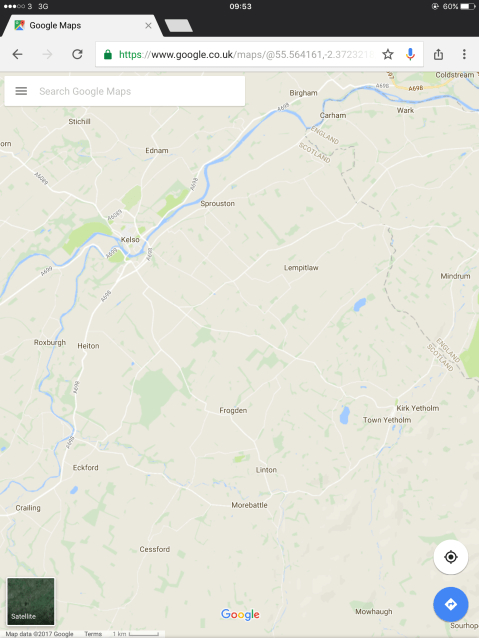Click the Town Yetholm map label

click(387, 420)
